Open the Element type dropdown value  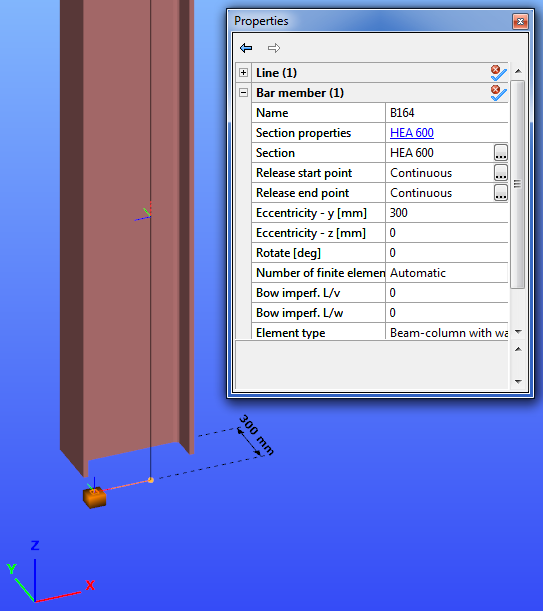447,333
